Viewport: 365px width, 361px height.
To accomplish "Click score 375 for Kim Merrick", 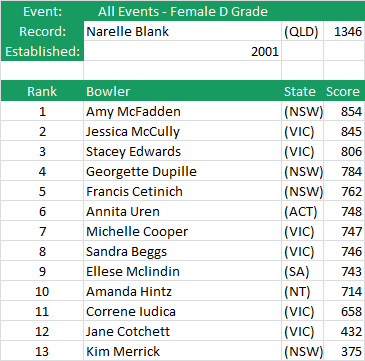I will [x=344, y=351].
